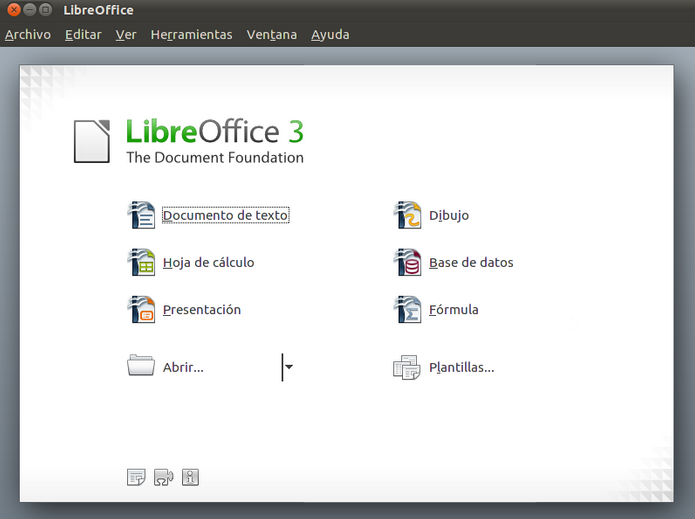
Task: Click the information icon at bottom left
Action: pos(190,478)
